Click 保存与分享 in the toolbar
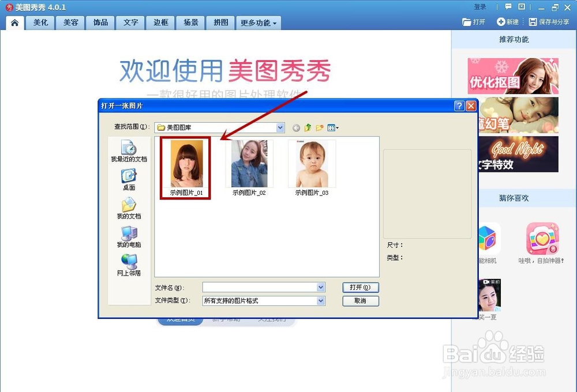Screen dimensions: 577x392 [549, 22]
